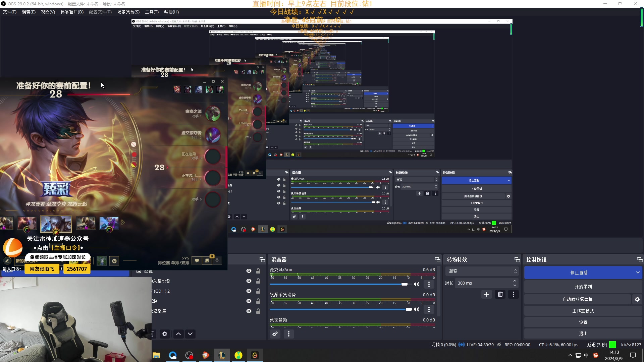
Task: Open the game client settings gear
Action: click(x=213, y=81)
